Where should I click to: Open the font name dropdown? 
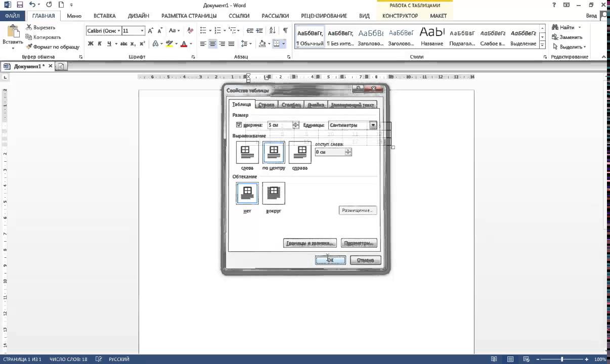[119, 31]
